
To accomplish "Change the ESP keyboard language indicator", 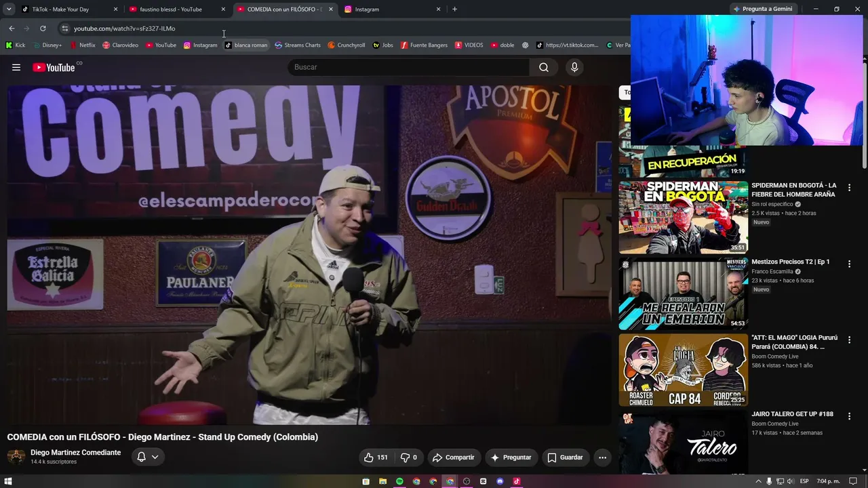I will point(804,481).
